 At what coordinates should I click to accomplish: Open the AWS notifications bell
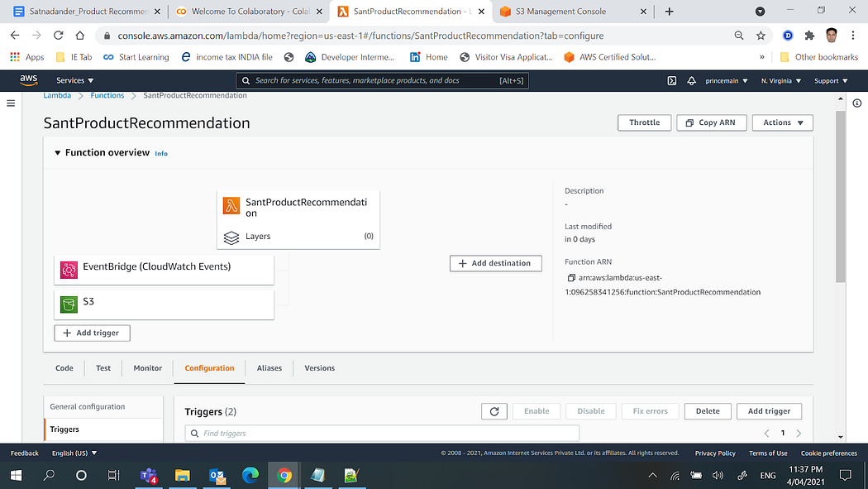(691, 81)
